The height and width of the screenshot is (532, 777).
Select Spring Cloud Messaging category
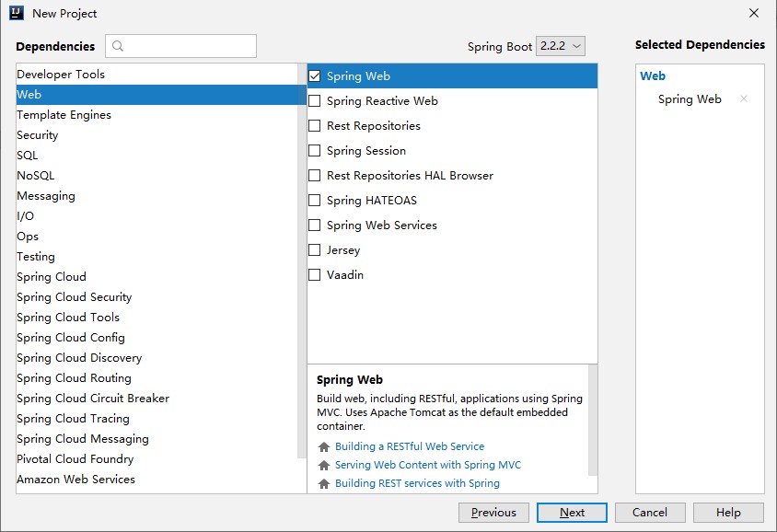157,439
